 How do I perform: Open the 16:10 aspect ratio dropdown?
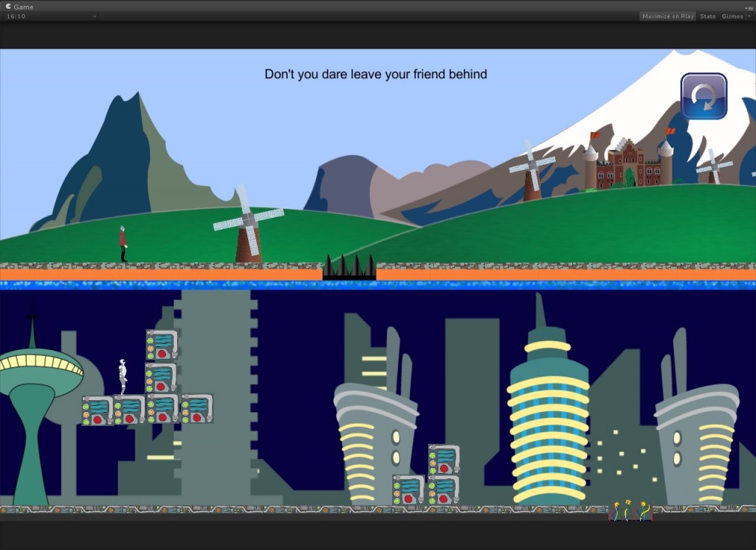tap(50, 16)
